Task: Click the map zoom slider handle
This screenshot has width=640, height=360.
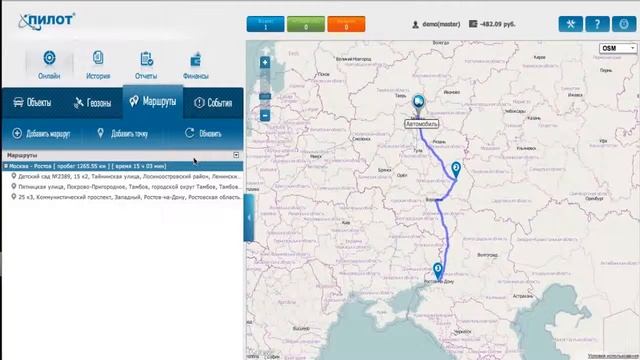Action: pos(265,96)
